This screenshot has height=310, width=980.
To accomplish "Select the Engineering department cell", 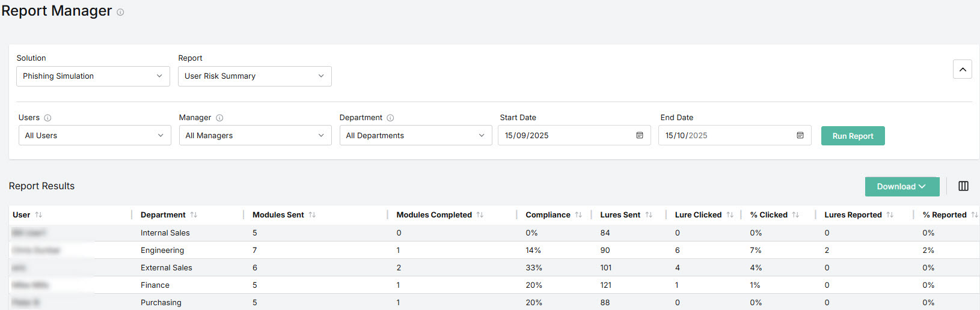I will click(162, 250).
